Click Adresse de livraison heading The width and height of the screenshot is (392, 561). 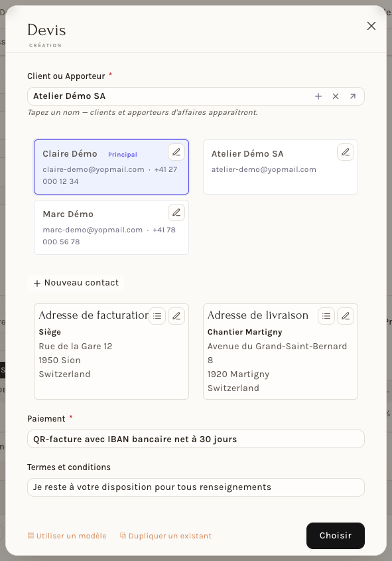pos(258,315)
